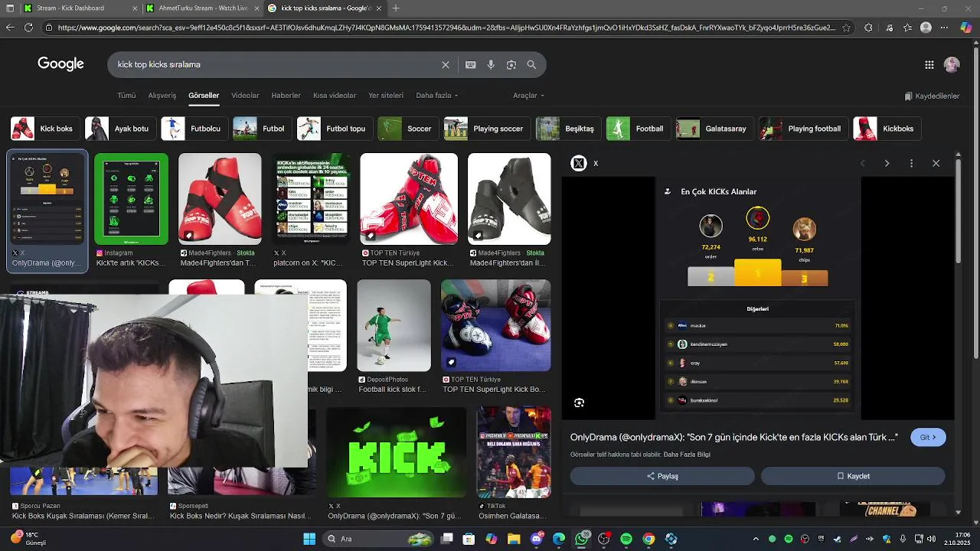980x551 pixels.
Task: Open the browser Favorites list icon
Action: pyautogui.click(x=907, y=28)
